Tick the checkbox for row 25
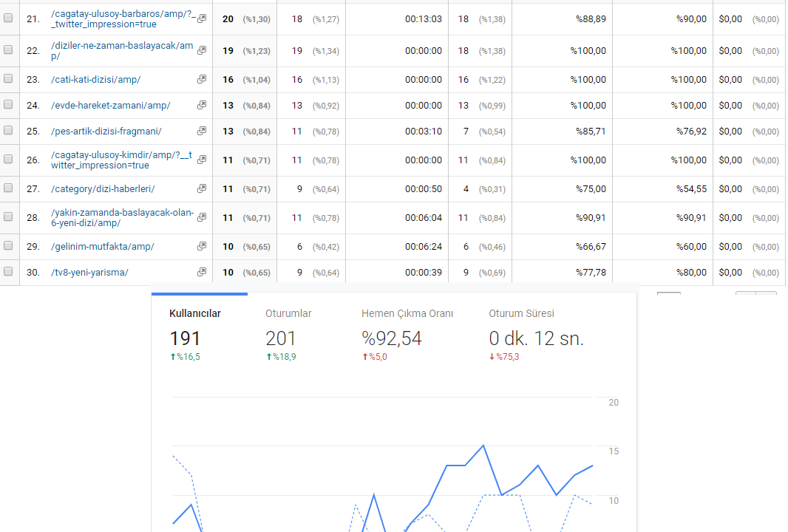 click(x=8, y=130)
